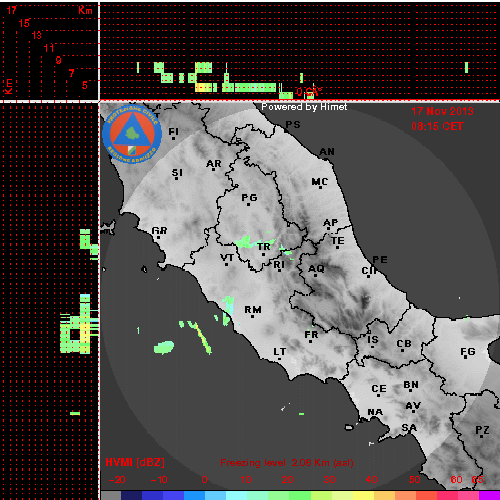The width and height of the screenshot is (500, 500).
Task: Click the AQ province label on map
Action: pos(316,268)
